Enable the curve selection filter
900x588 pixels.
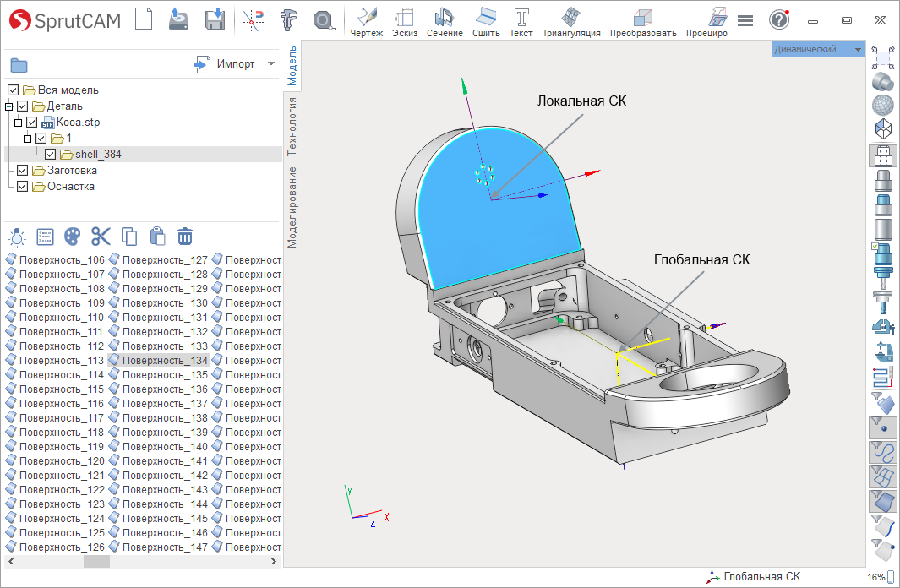(x=883, y=453)
